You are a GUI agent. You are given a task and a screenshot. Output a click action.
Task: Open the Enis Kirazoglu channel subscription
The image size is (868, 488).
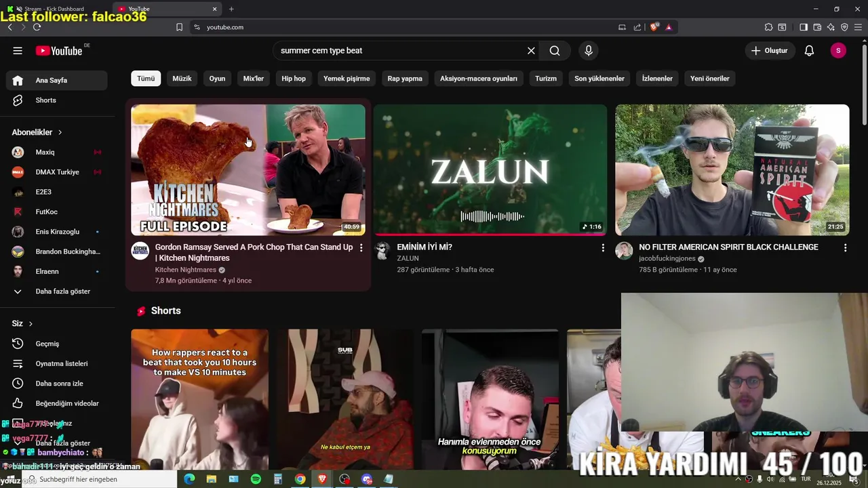(57, 232)
